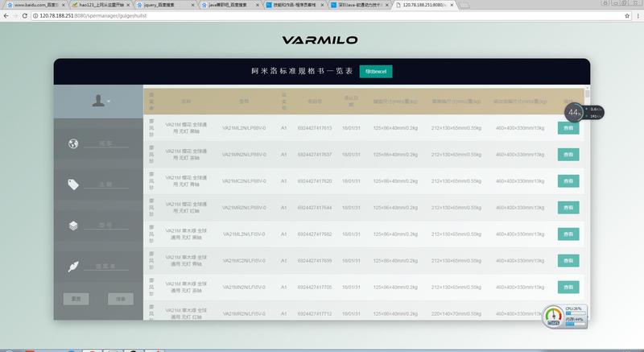Reload the current page
The image size is (644, 352).
pos(25,15)
